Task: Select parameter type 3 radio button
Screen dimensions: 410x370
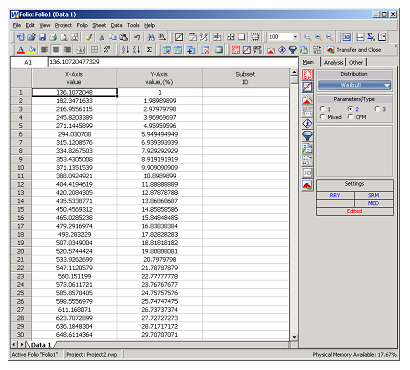Action: [x=378, y=109]
